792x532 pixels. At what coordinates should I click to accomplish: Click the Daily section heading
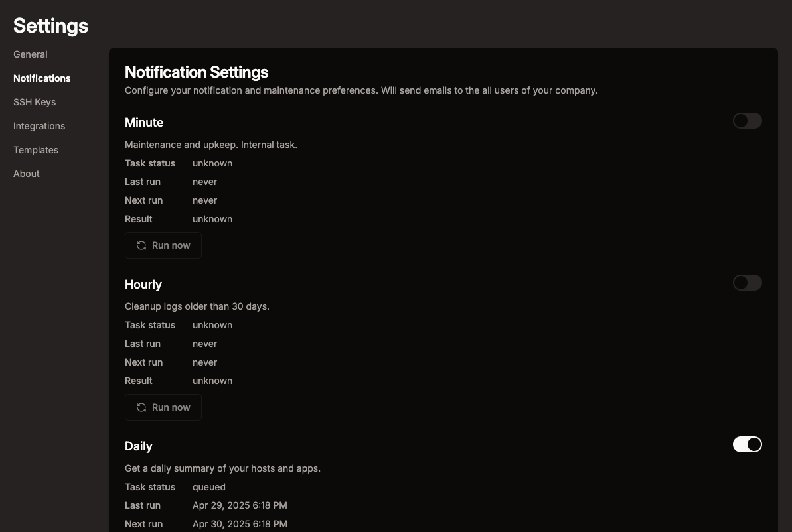(x=139, y=446)
